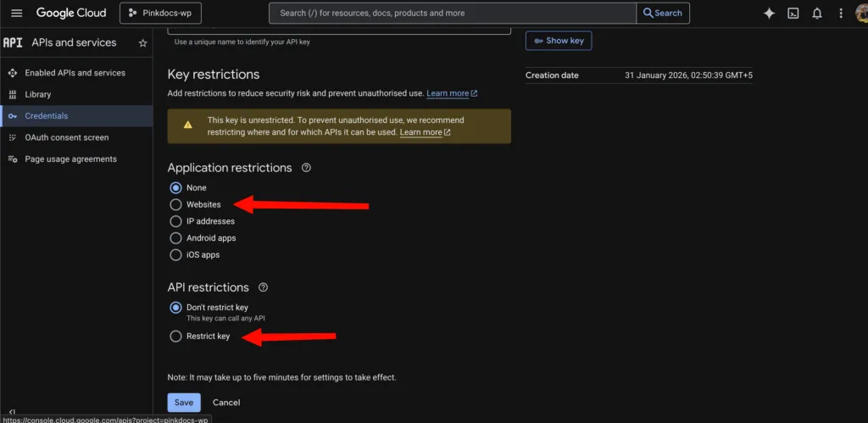Select Android apps restriction
Screen dimensions: 868x423
pyautogui.click(x=175, y=238)
